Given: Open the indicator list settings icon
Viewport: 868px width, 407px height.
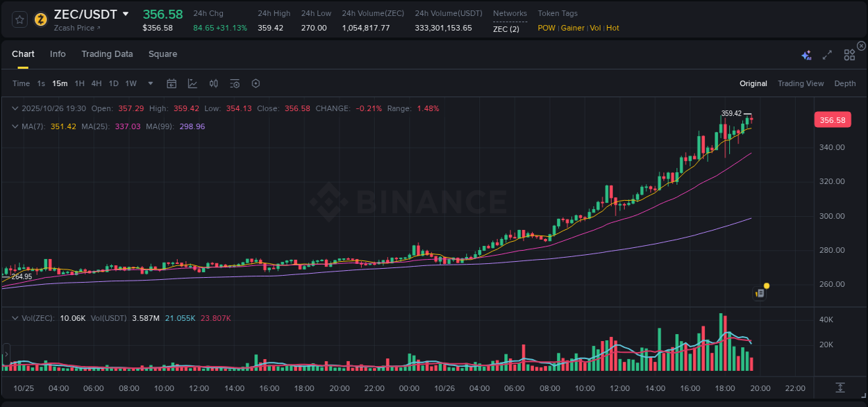Looking at the screenshot, I should [234, 83].
